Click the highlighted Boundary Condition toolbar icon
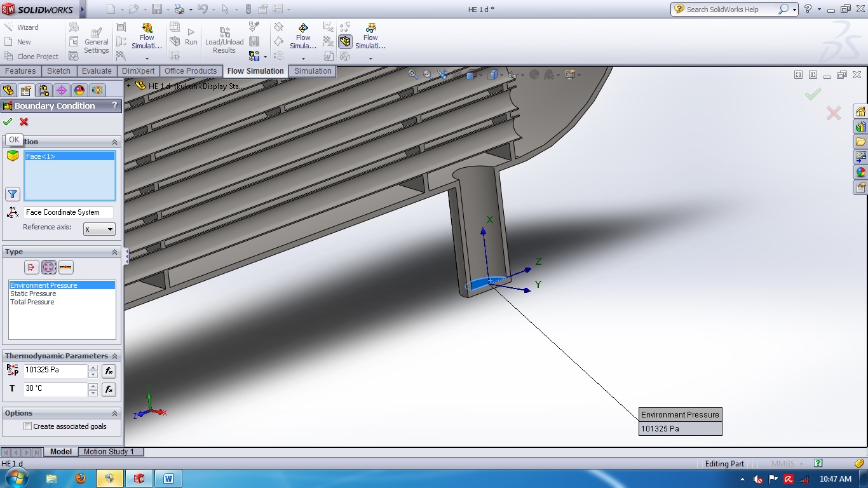868x488 pixels. point(345,42)
